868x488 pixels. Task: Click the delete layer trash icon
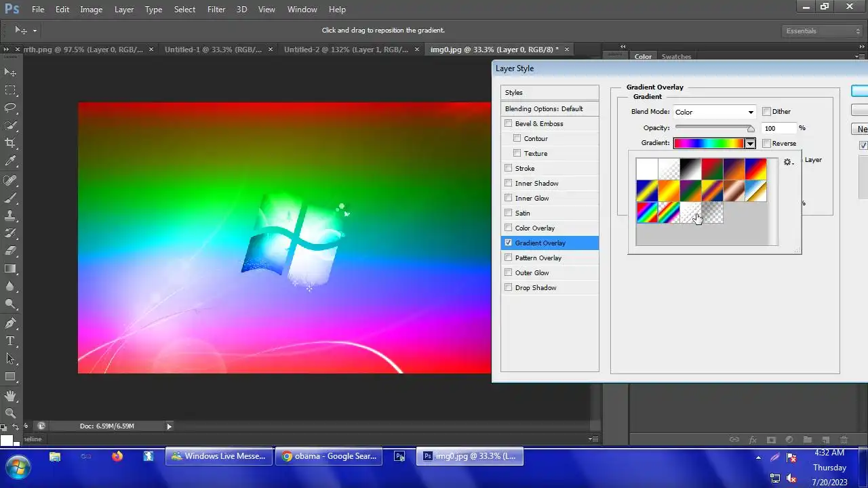point(844,440)
